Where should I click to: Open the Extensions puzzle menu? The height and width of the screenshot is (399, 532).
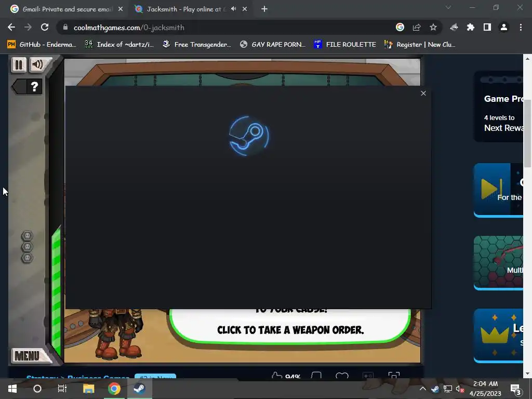471,27
